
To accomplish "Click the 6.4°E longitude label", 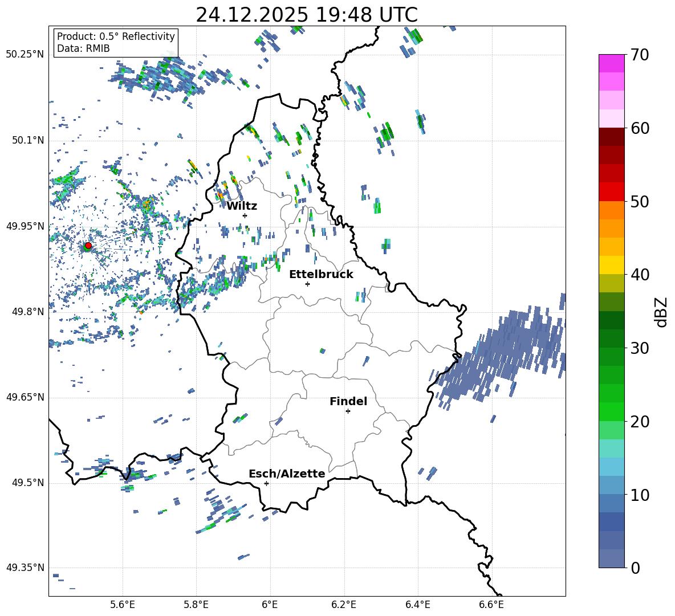I will (x=417, y=605).
